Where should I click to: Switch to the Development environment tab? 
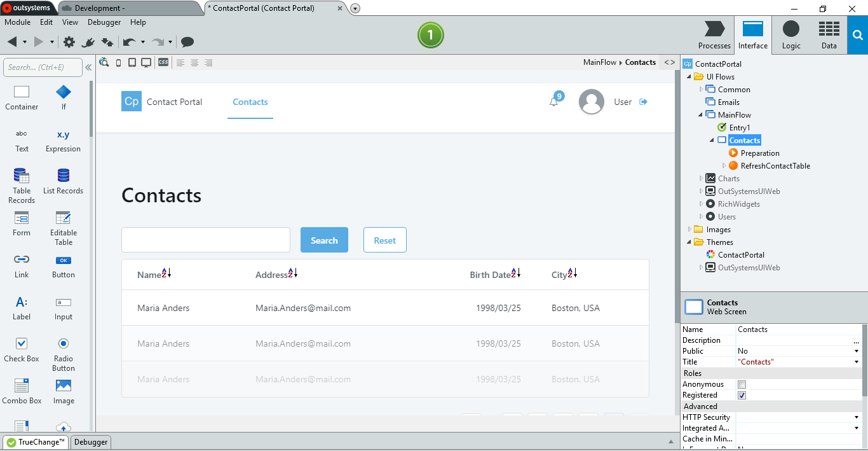tap(130, 8)
